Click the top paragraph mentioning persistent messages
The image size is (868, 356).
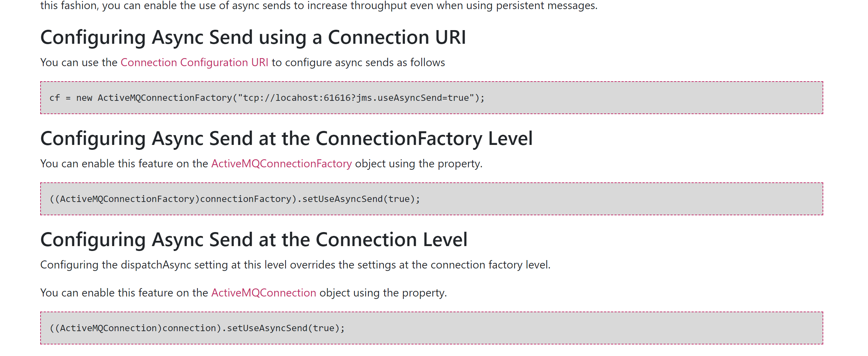319,6
